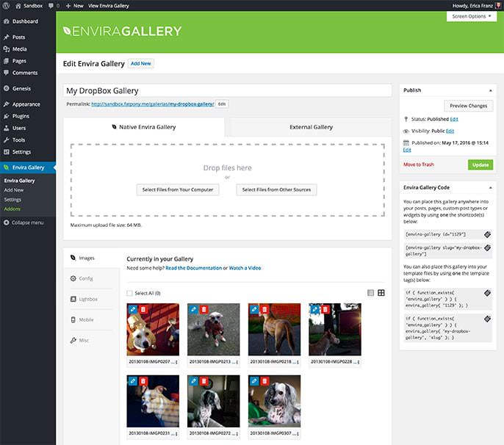Image resolution: width=504 pixels, height=445 pixels.
Task: Delete the IMGP0231 image with trash icon
Action: tap(143, 380)
